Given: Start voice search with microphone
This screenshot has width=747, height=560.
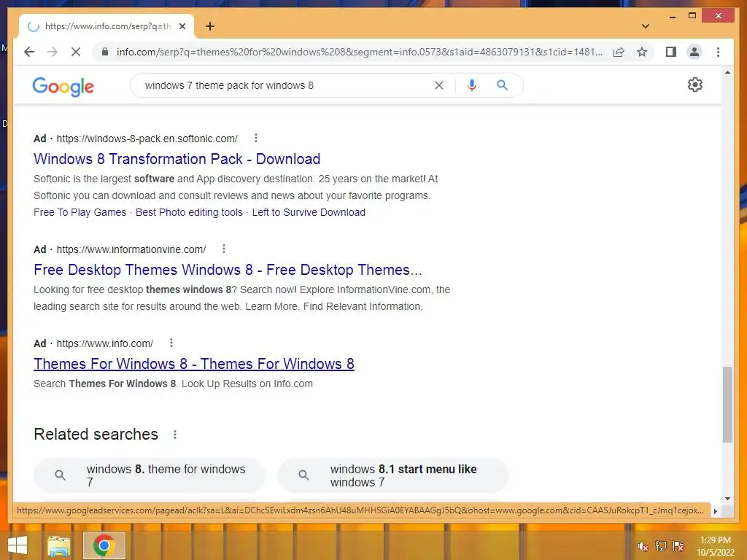Looking at the screenshot, I should click(x=472, y=85).
